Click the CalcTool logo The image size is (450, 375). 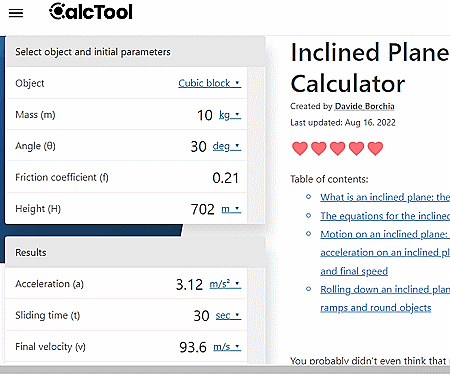[x=91, y=12]
